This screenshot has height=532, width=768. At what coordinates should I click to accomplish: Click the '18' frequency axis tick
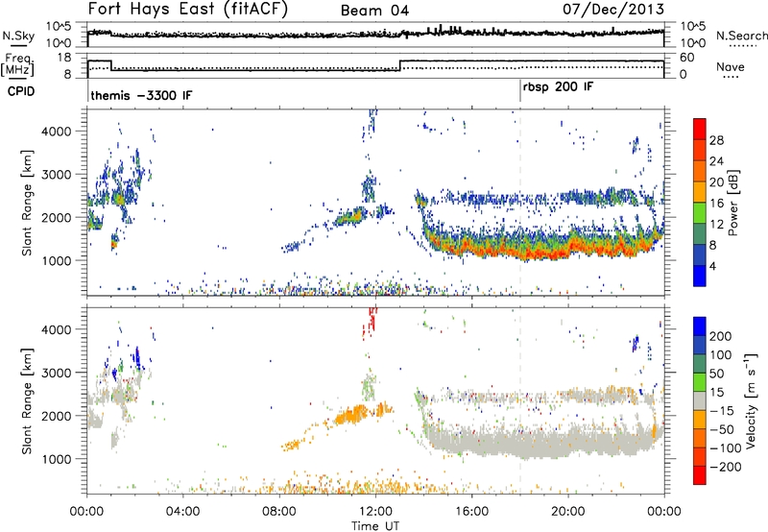click(64, 58)
